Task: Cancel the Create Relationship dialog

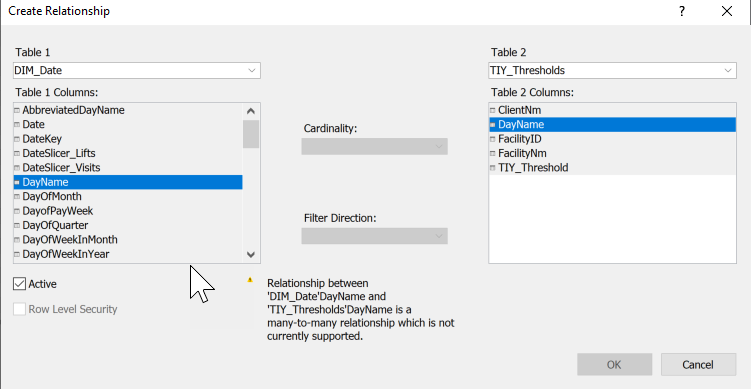Action: click(698, 365)
